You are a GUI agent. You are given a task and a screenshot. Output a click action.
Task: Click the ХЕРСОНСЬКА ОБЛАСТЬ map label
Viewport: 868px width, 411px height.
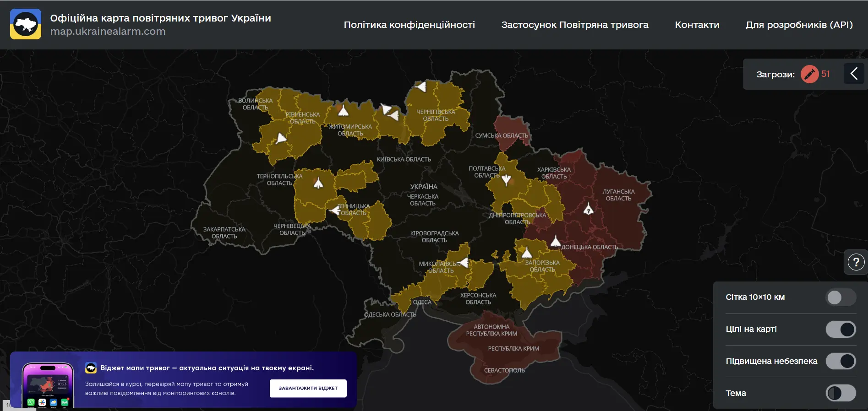click(x=478, y=299)
